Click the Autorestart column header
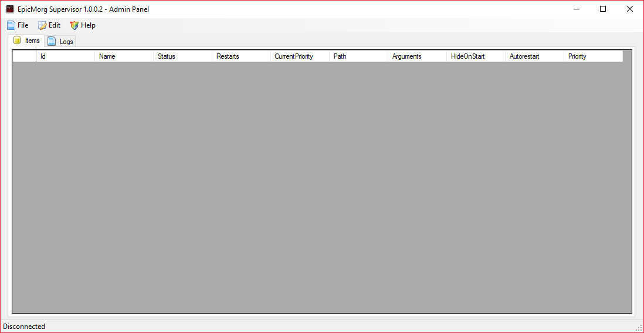Screen dimensions: 644x333 point(535,57)
